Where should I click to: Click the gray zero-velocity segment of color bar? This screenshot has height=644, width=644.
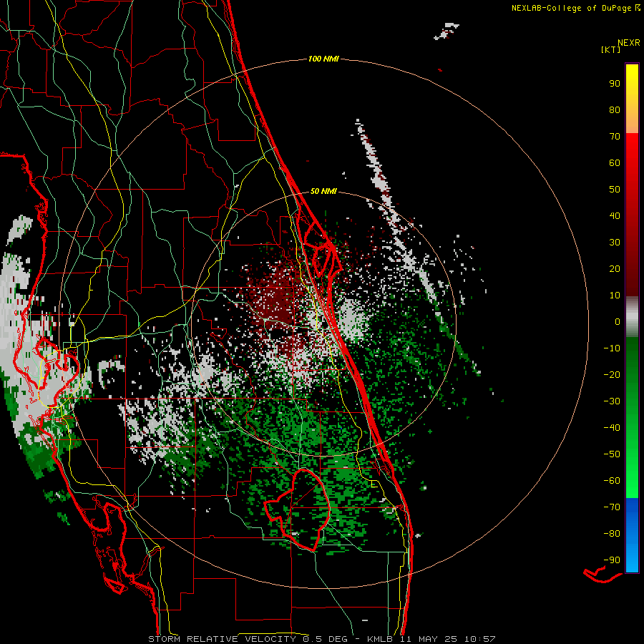tap(632, 317)
